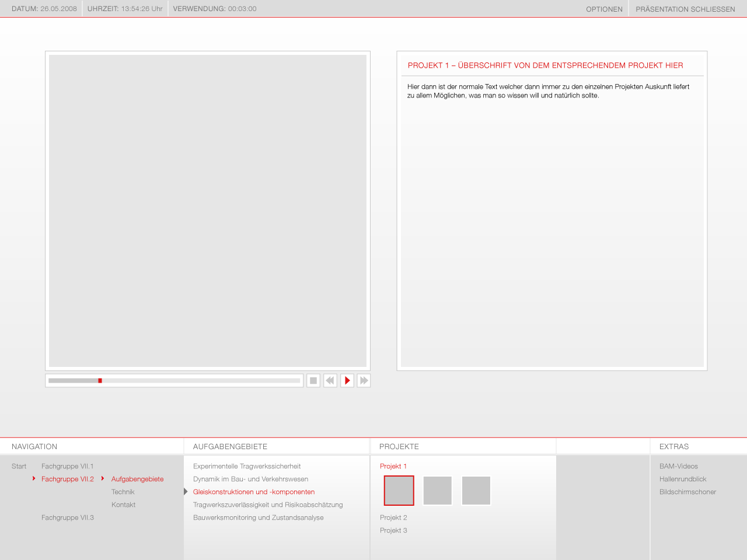This screenshot has height=560, width=747.
Task: Select the second project thumbnail
Action: coord(437,491)
